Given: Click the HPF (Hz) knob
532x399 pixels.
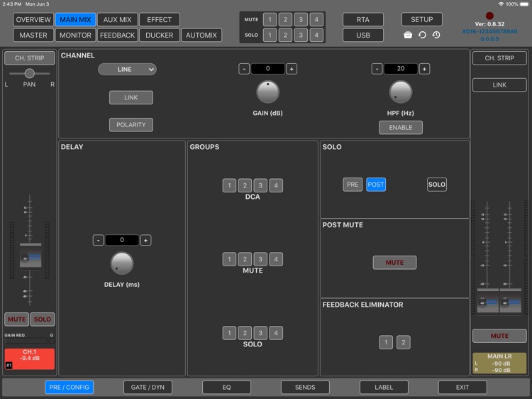Looking at the screenshot, I should (x=401, y=92).
